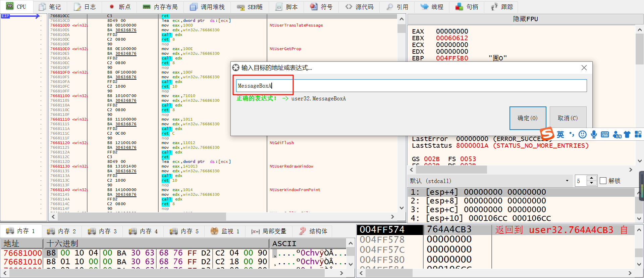Confirm with the 确定 (O) button

coord(528,118)
